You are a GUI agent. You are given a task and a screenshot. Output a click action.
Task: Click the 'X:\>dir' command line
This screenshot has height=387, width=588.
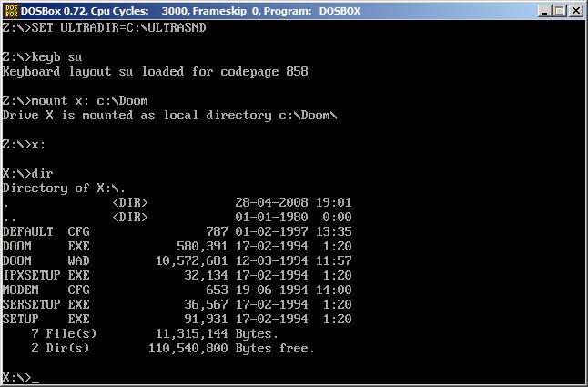(27, 174)
